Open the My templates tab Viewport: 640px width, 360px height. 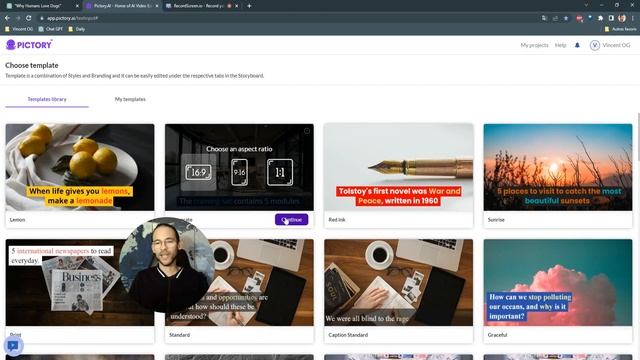pos(130,99)
